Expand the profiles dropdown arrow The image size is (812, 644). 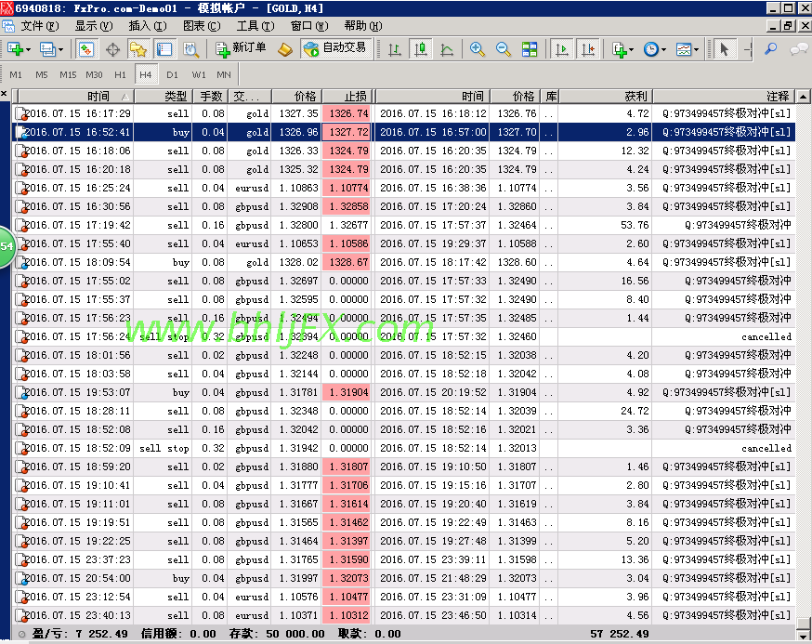coord(60,50)
